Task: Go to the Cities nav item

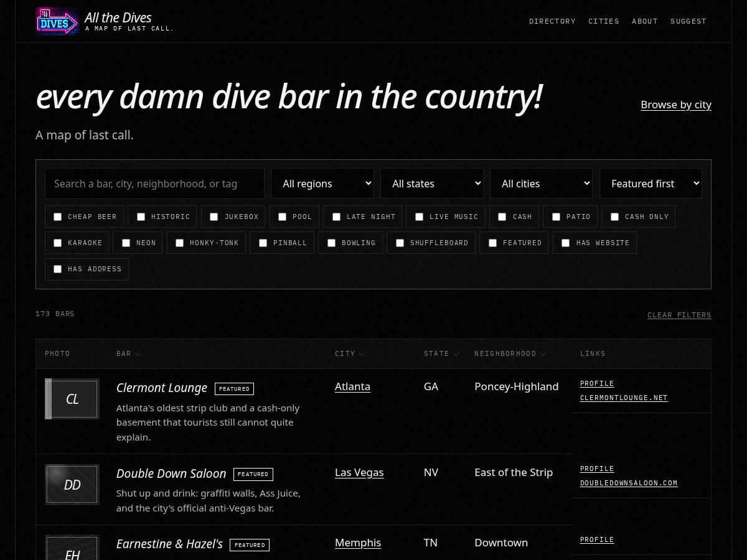Action: click(x=604, y=21)
